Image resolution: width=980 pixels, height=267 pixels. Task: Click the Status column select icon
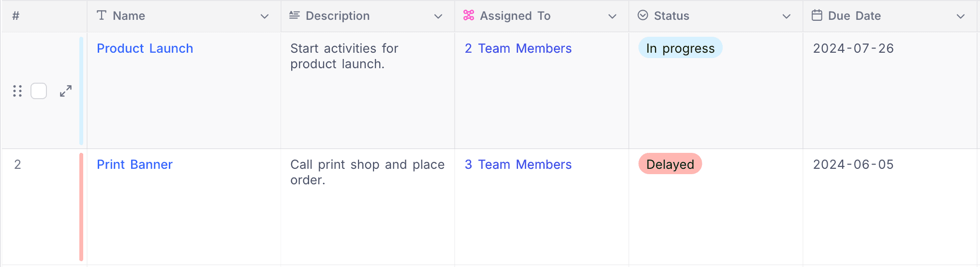pyautogui.click(x=643, y=15)
